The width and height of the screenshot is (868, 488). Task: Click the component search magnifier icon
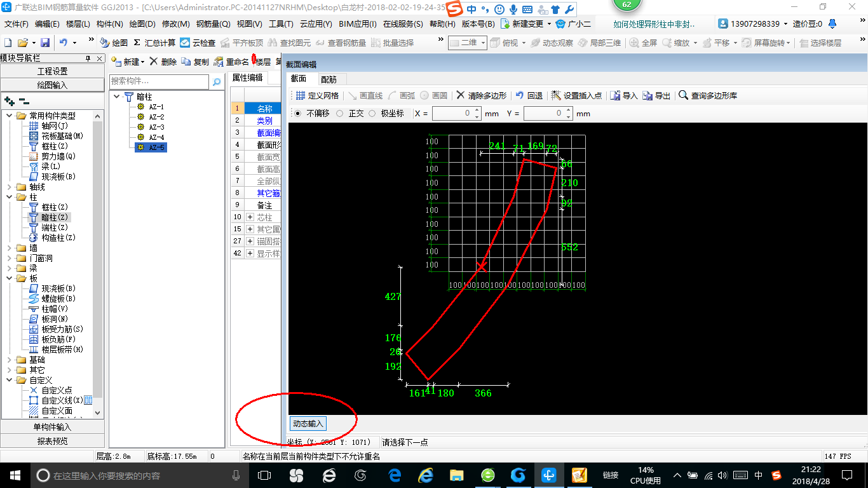[x=217, y=81]
